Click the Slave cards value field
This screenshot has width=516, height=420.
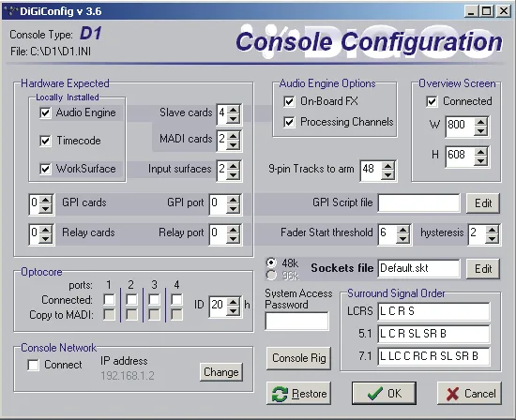222,114
